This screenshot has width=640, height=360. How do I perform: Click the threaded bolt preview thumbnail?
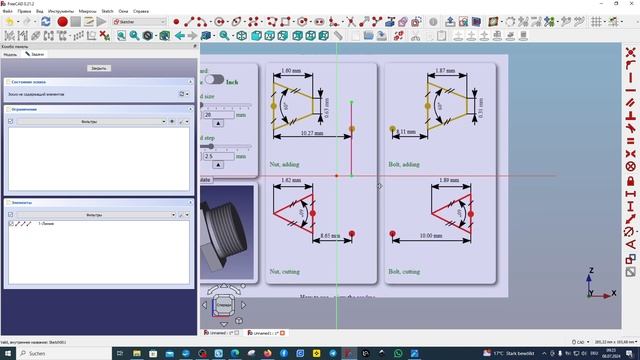coord(227,232)
